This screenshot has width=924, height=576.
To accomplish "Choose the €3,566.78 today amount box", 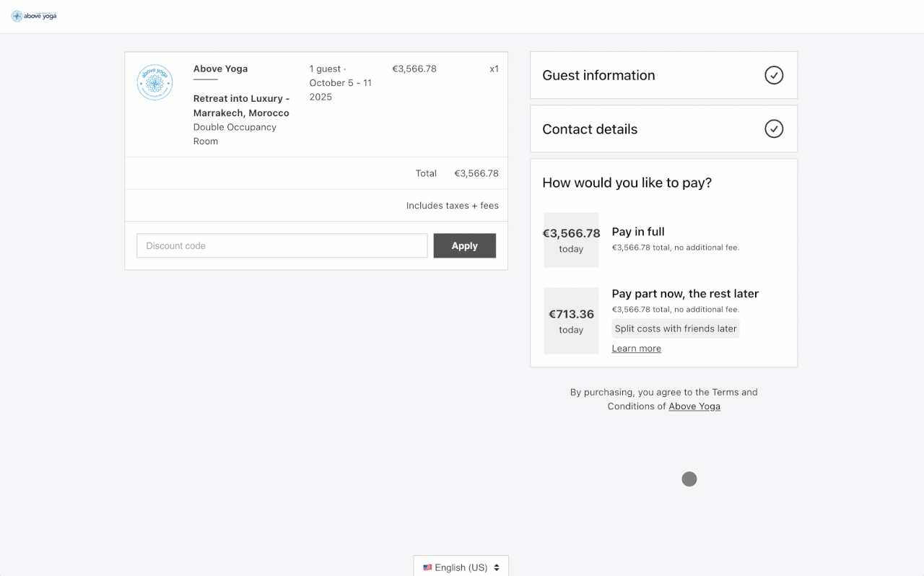I will point(571,240).
